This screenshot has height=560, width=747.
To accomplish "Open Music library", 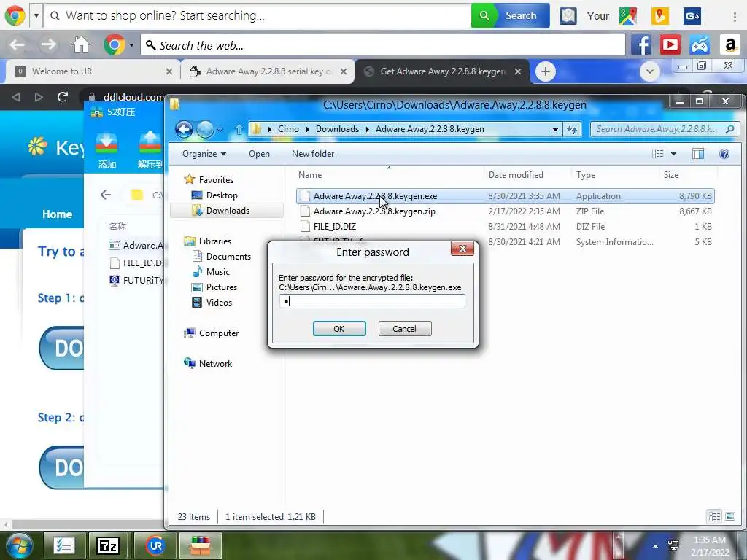I will (217, 272).
